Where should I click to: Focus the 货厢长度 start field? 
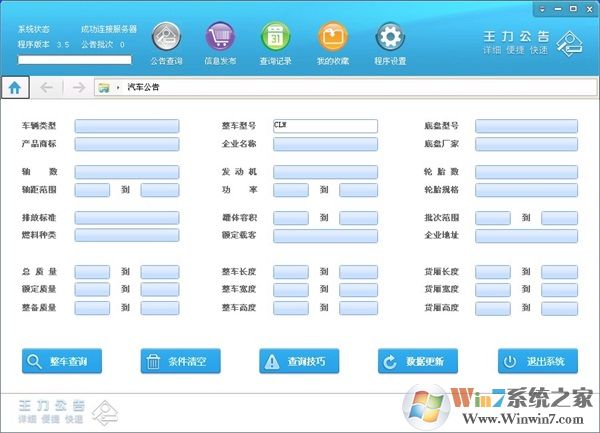[493, 272]
